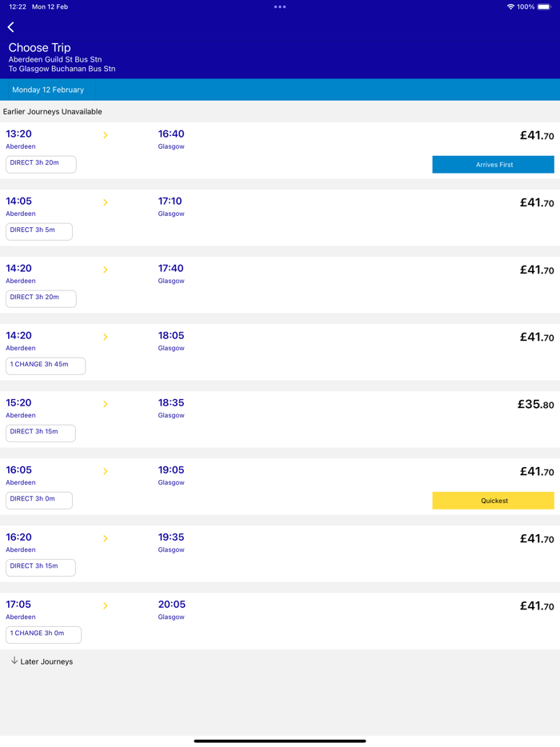
Task: Expand 1 CHANGE 3h 45m details
Action: (46, 365)
